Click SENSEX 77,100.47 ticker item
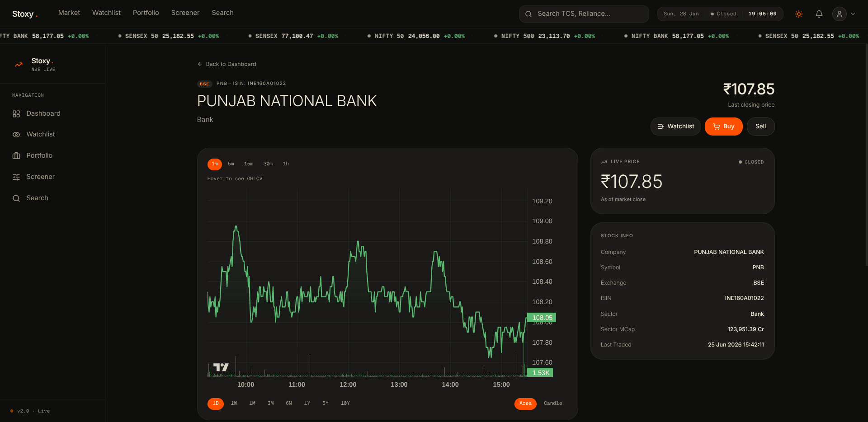Image resolution: width=868 pixels, height=422 pixels. 293,36
